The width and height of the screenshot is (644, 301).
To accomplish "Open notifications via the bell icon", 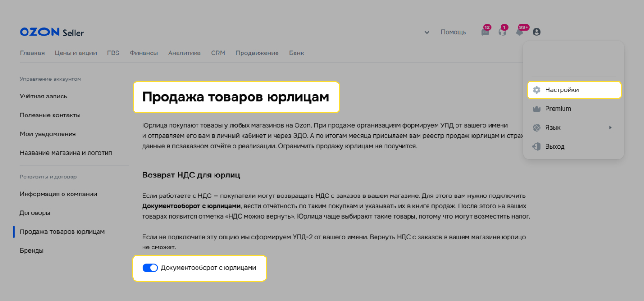I will (x=519, y=32).
